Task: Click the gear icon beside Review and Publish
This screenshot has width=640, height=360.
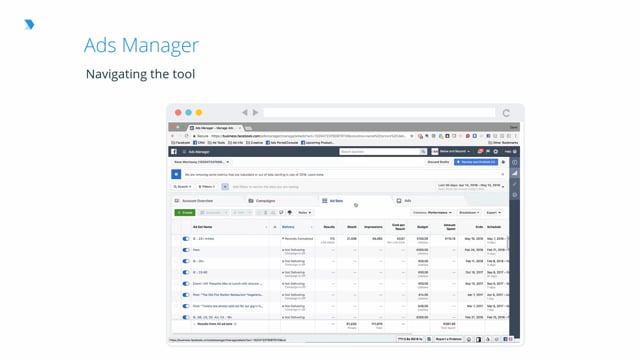Action: tap(503, 162)
